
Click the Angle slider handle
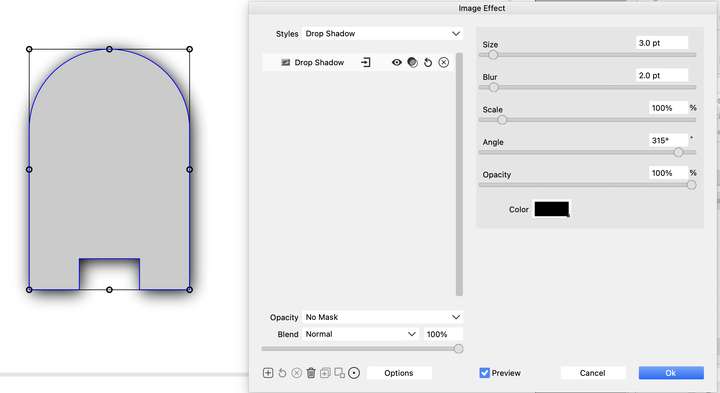coord(678,152)
